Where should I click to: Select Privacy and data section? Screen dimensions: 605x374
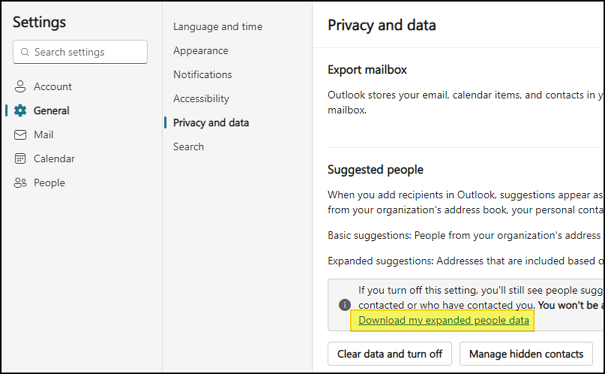(211, 123)
